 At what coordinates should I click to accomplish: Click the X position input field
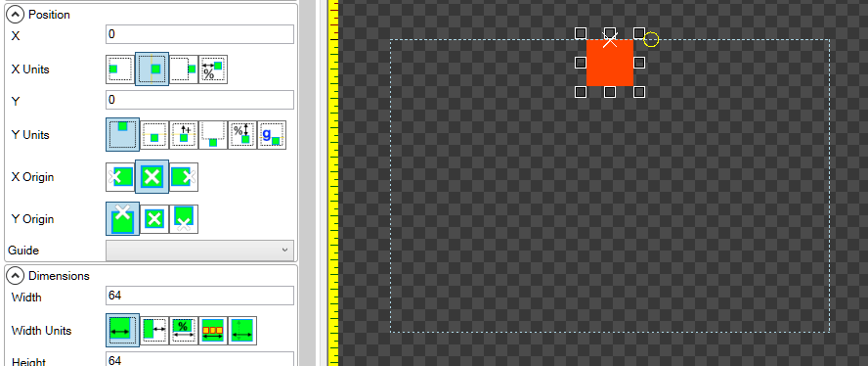pyautogui.click(x=199, y=34)
